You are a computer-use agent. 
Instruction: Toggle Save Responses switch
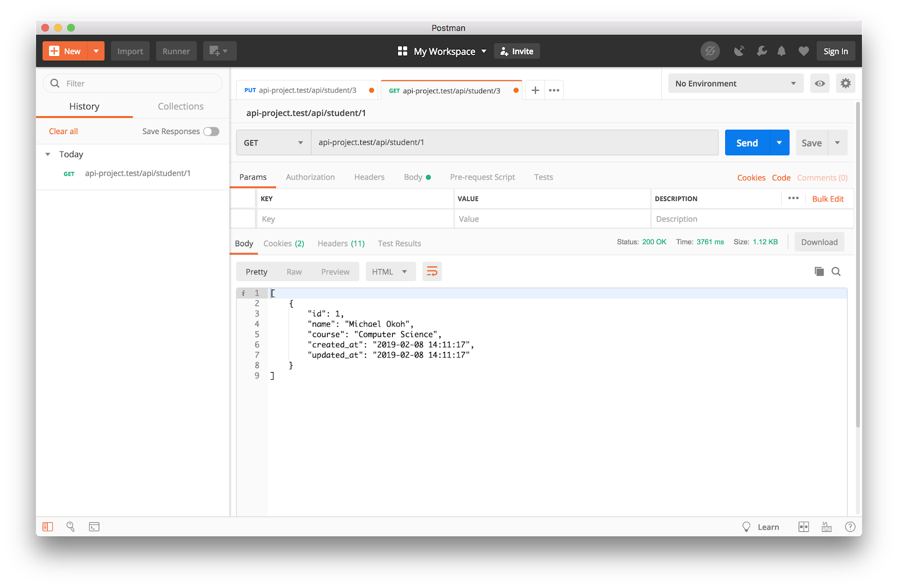pos(212,131)
